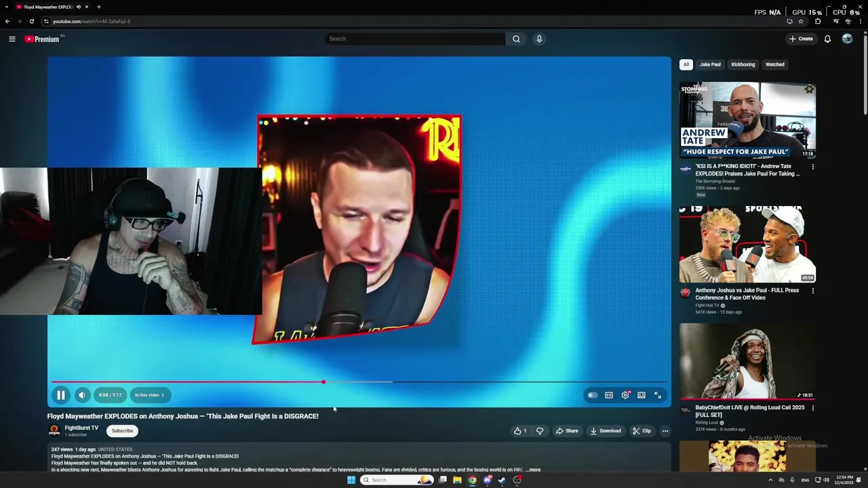Open the FightBurst TV channel name link
Image resolution: width=868 pixels, height=488 pixels.
[81, 428]
